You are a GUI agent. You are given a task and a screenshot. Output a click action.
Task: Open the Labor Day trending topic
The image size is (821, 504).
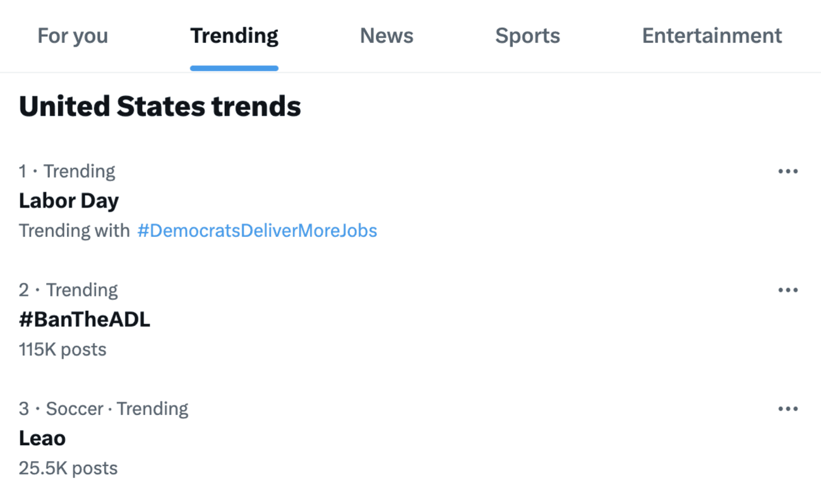pos(69,201)
